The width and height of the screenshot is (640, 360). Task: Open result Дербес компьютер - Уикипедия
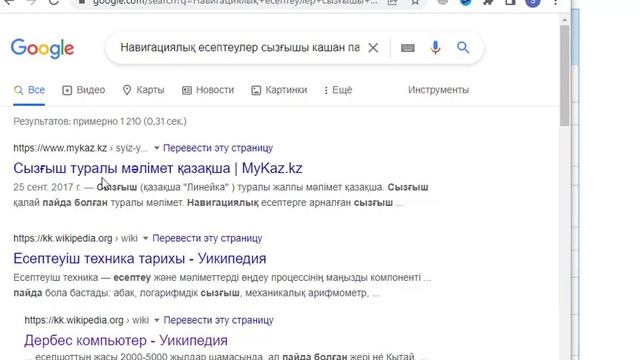pos(126,340)
